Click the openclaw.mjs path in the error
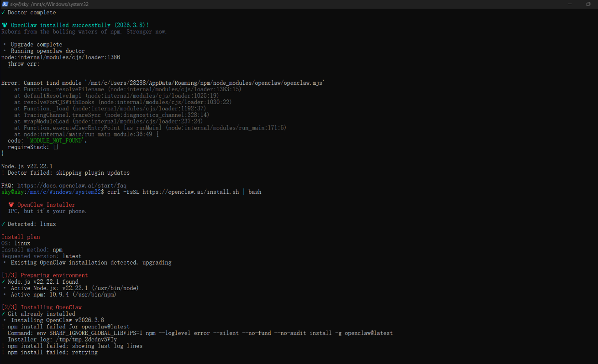 point(205,83)
